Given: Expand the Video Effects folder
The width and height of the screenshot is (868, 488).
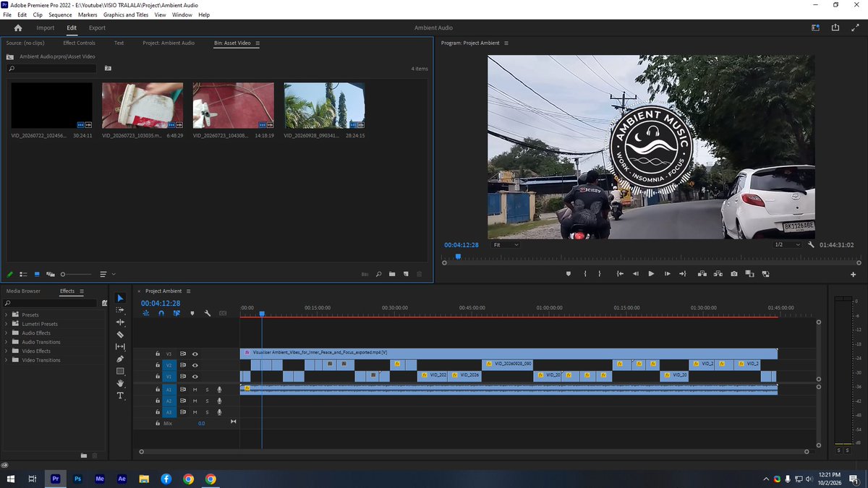Looking at the screenshot, I should coord(7,351).
